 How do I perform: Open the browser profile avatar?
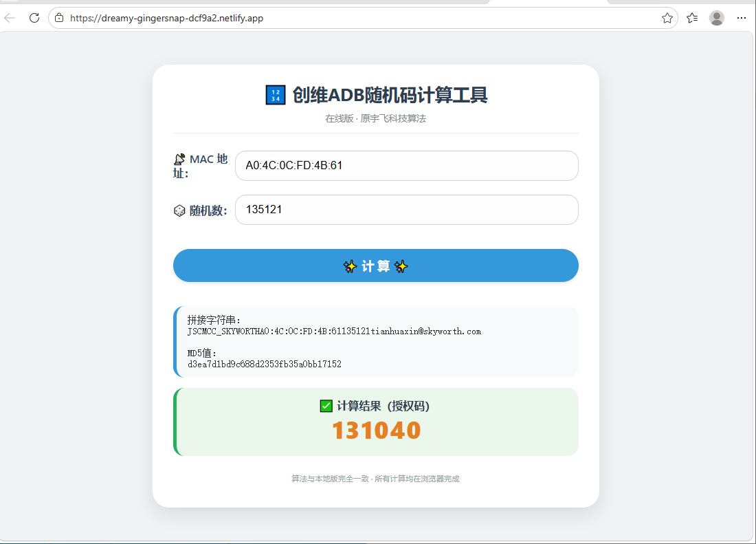[x=717, y=19]
